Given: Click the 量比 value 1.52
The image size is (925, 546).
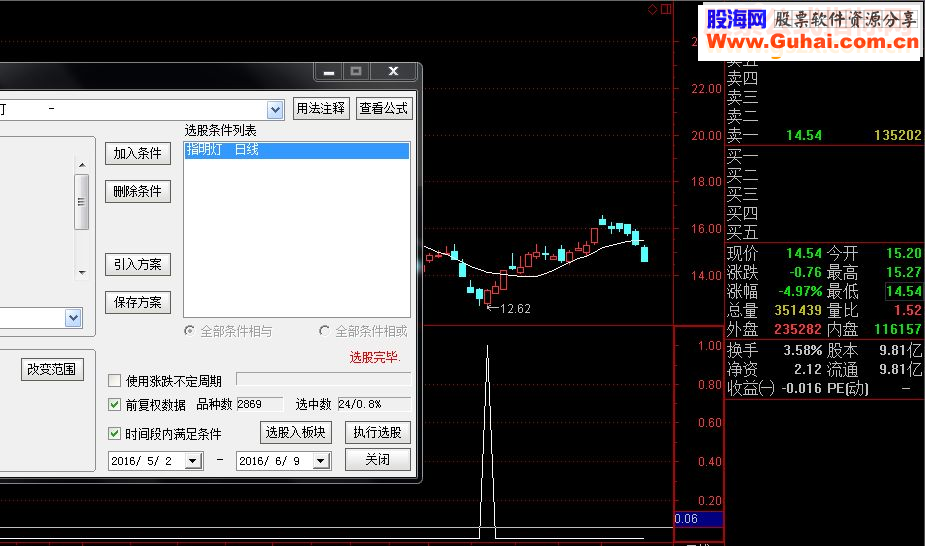Looking at the screenshot, I should (x=908, y=310).
